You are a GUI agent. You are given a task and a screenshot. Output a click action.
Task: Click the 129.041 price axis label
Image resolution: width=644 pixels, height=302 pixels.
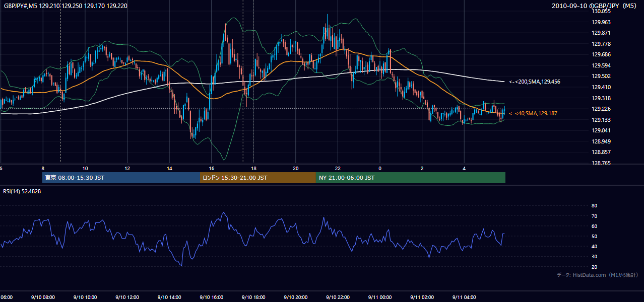[602, 130]
